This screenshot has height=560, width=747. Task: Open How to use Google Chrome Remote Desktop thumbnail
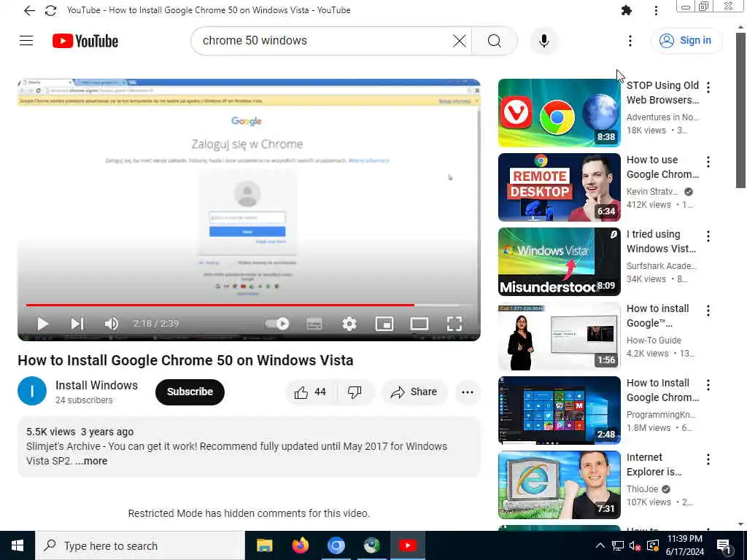560,187
